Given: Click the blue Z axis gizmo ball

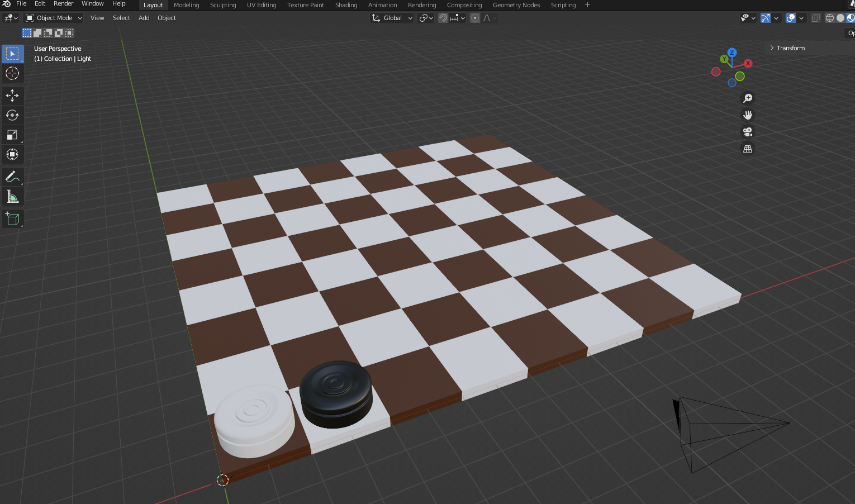Looking at the screenshot, I should (x=731, y=53).
